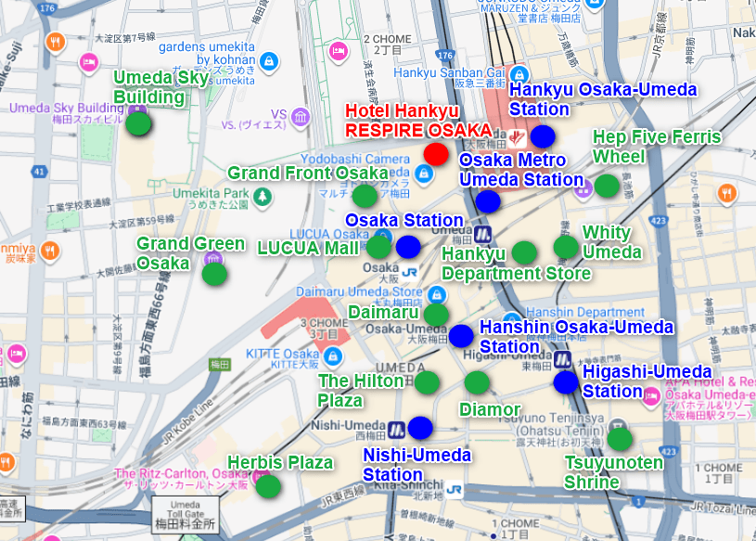Select the green Whity Umeda dot
Viewport: 756px width, 541px height.
click(x=566, y=247)
